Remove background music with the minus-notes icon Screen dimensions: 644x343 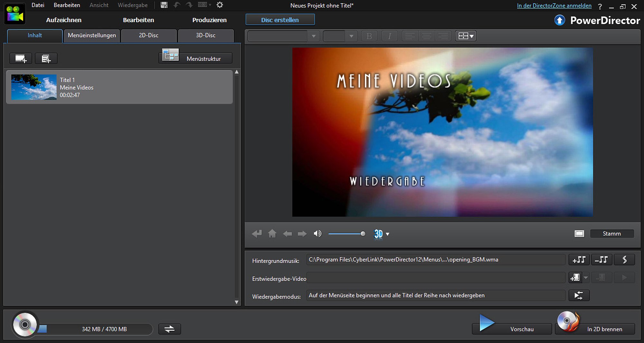601,260
